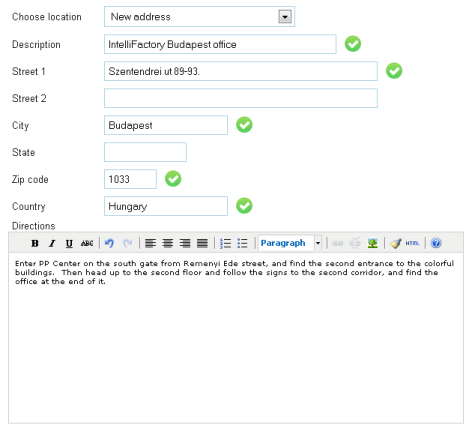
Task: Click inside the Directions text area
Action: pos(236,338)
